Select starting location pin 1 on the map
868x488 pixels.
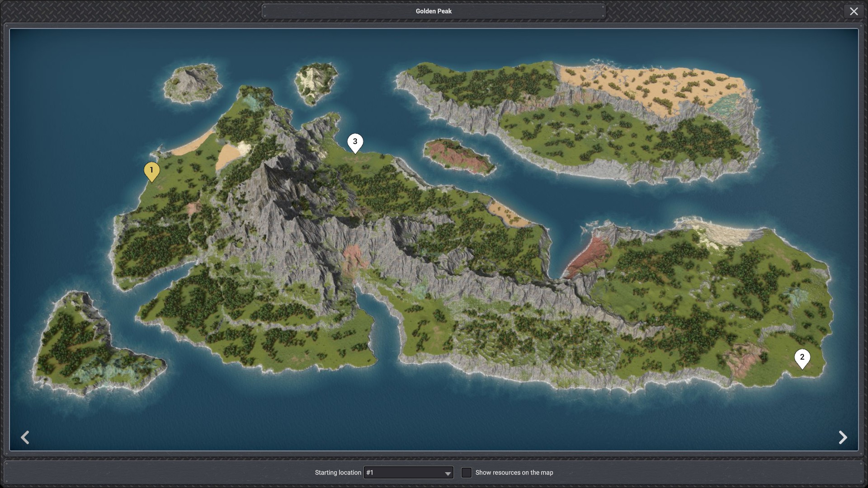[x=151, y=172]
